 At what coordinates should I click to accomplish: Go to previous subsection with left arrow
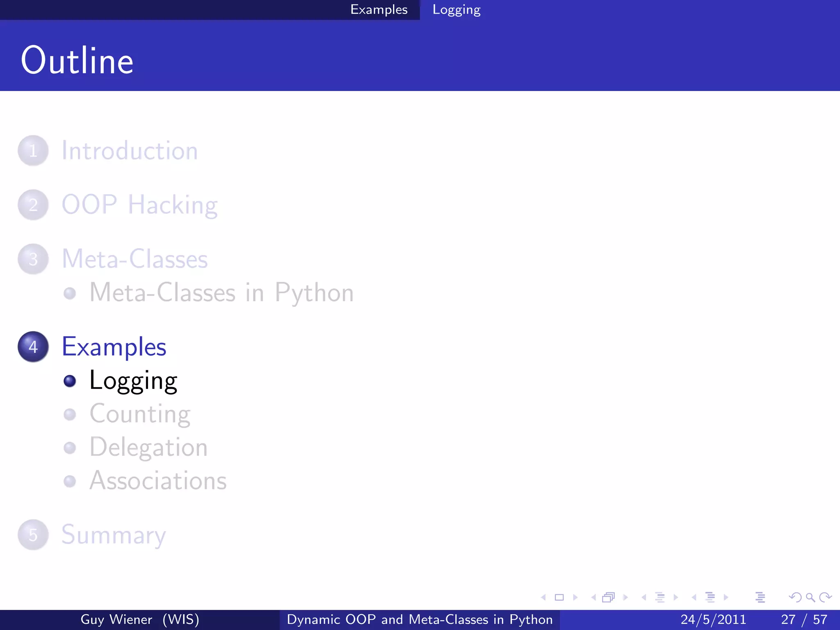point(644,598)
